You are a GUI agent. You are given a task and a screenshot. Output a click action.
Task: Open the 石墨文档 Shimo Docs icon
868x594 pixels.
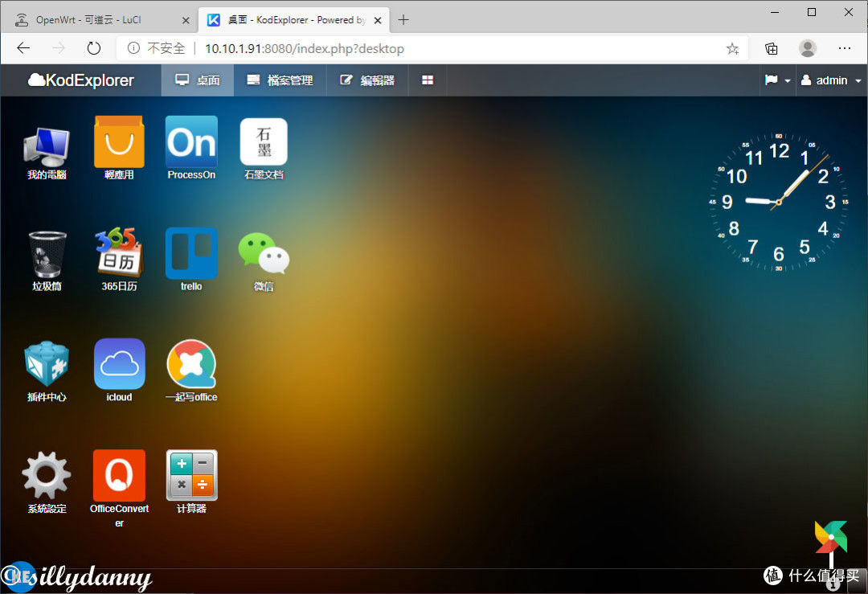tap(264, 143)
